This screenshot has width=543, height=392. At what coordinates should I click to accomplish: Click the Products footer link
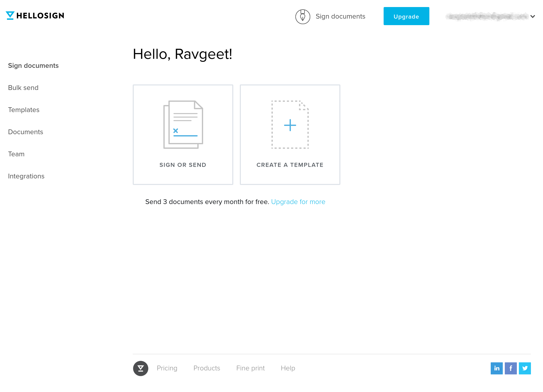point(207,368)
